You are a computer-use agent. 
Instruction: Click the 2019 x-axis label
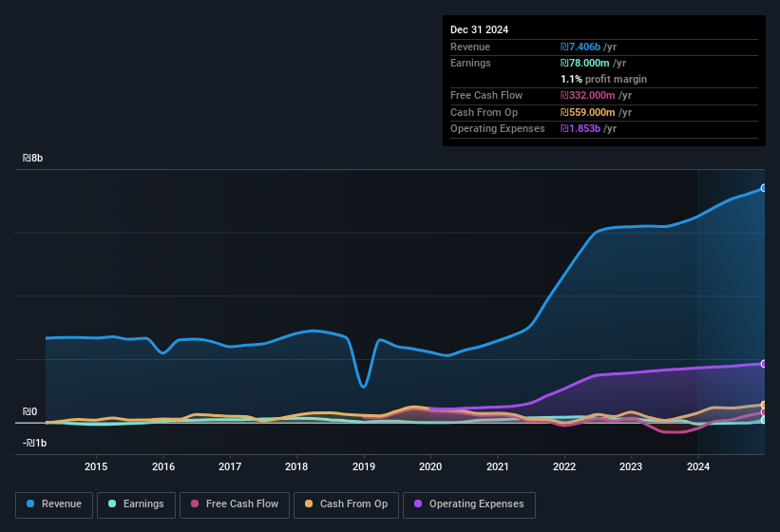click(x=364, y=466)
